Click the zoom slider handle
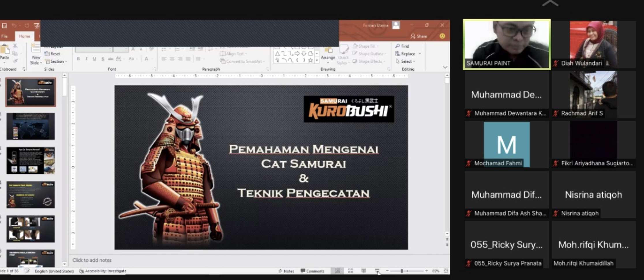 click(402, 271)
